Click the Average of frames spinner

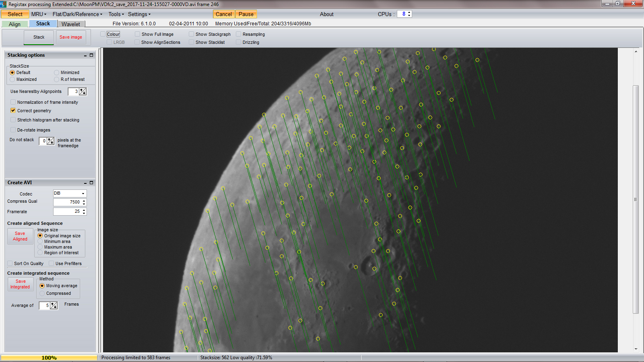(54, 306)
